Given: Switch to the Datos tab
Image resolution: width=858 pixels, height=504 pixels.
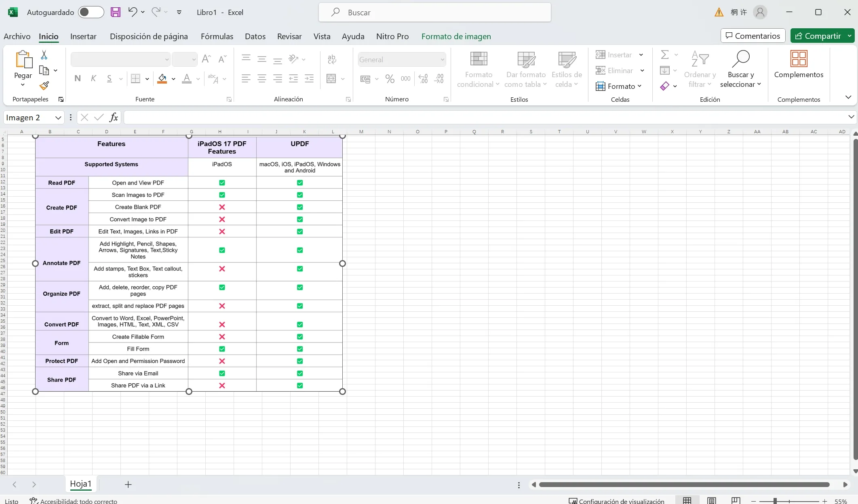Looking at the screenshot, I should [x=255, y=36].
